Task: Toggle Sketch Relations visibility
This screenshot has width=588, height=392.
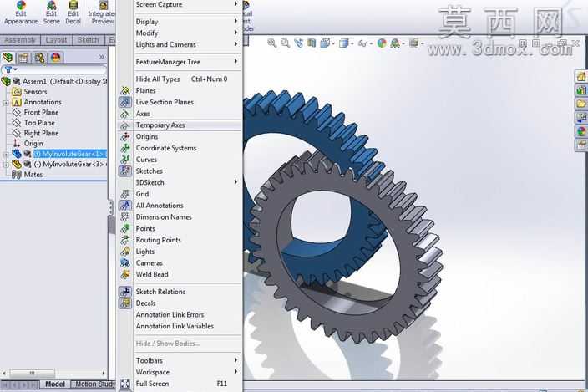Action: click(180, 292)
